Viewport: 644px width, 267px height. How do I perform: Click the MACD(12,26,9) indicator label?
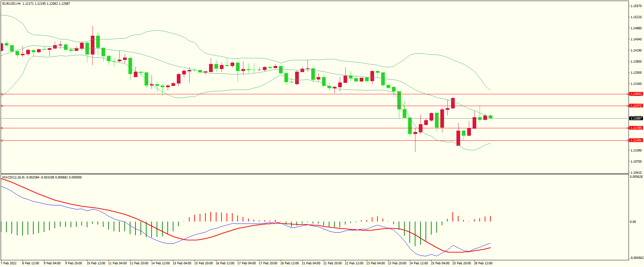tap(13, 177)
